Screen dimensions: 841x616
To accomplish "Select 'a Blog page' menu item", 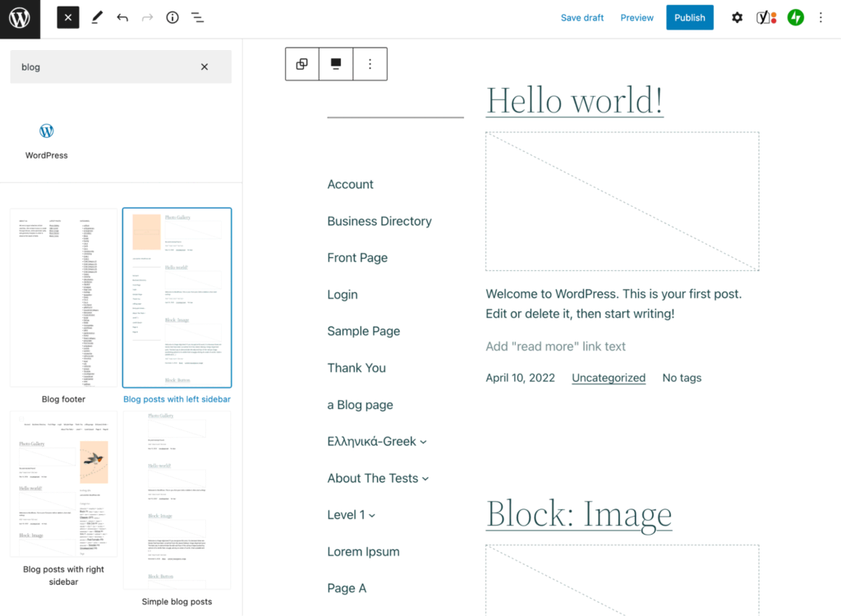I will pos(360,405).
